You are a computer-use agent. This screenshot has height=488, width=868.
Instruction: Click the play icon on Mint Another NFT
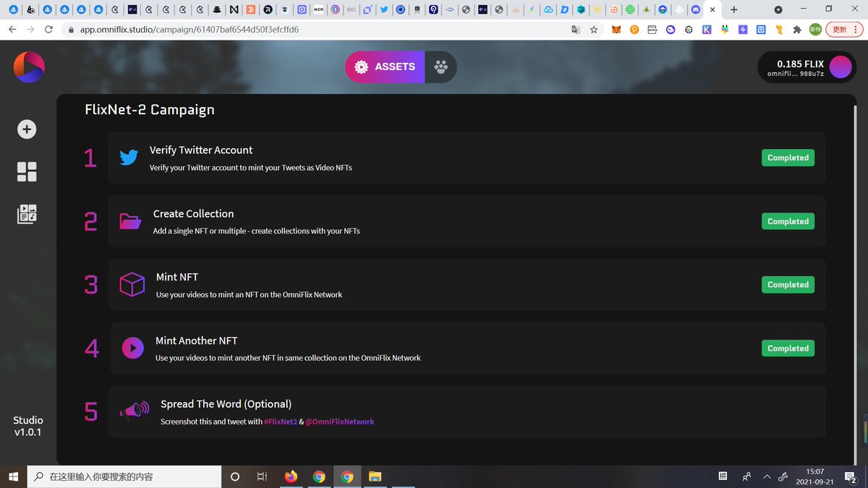(x=132, y=348)
